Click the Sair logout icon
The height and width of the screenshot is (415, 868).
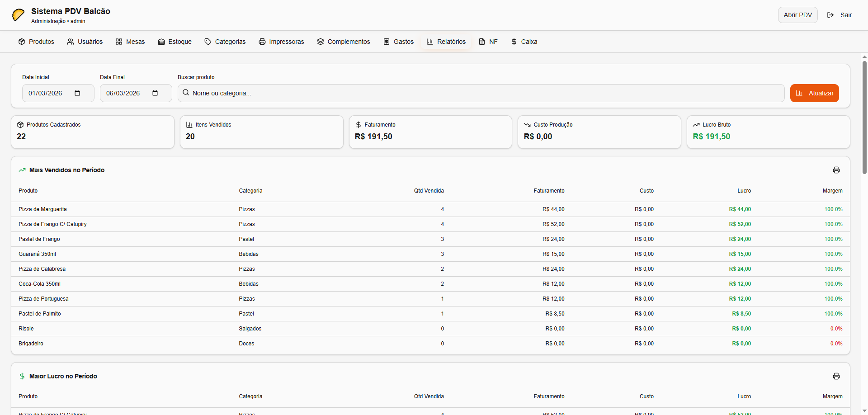pyautogui.click(x=830, y=15)
